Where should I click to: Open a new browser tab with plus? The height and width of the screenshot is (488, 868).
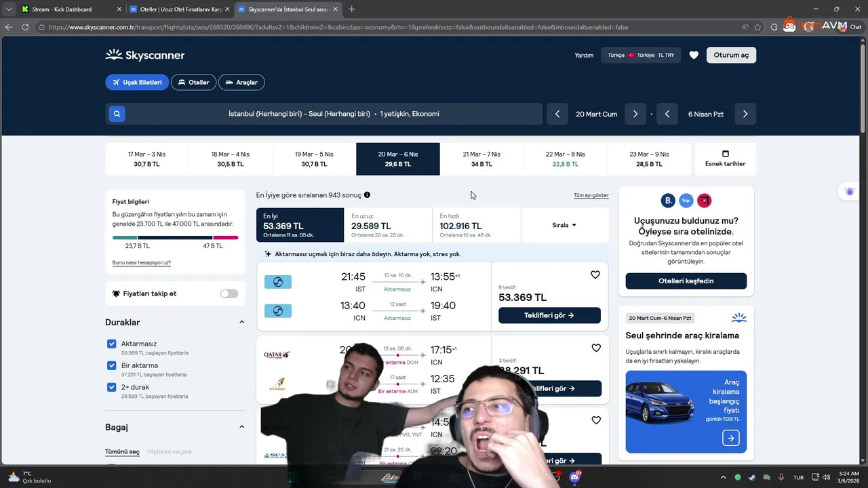[x=351, y=9]
